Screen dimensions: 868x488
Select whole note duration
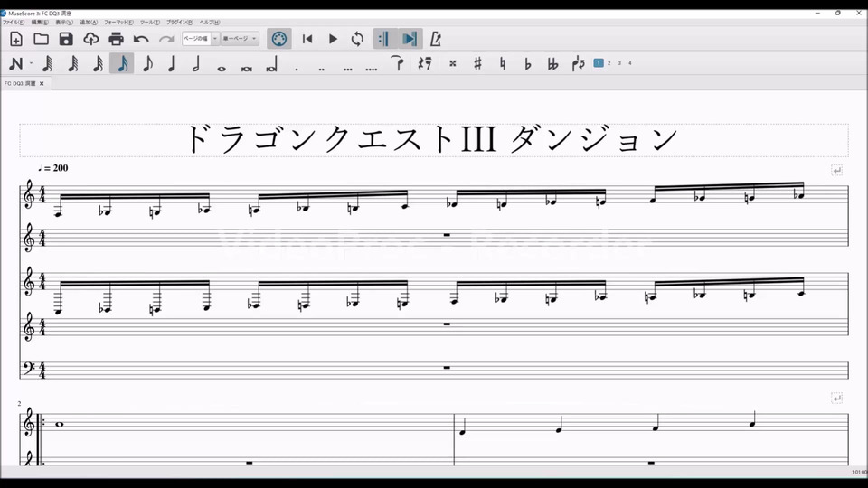tap(222, 69)
